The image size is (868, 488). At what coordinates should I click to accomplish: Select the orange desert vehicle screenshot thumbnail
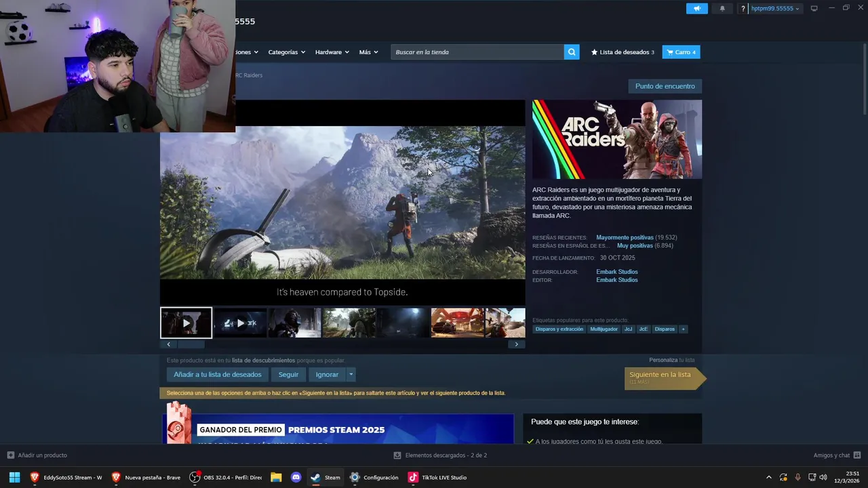(458, 323)
